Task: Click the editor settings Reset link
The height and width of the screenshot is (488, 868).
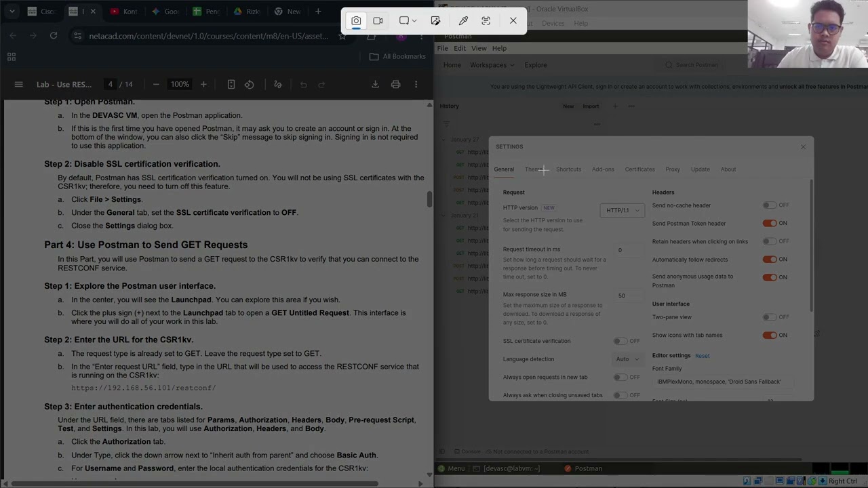Action: [x=703, y=356]
